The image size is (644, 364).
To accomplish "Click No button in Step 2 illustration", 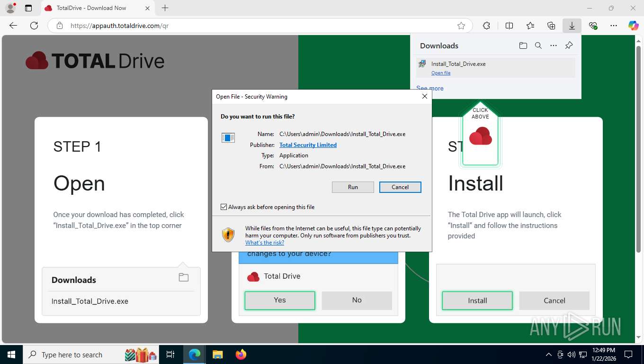I will pos(357,300).
